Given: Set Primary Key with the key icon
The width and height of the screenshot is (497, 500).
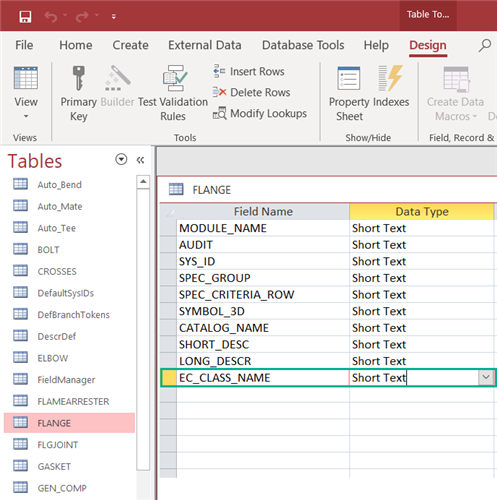Looking at the screenshot, I should click(x=79, y=79).
